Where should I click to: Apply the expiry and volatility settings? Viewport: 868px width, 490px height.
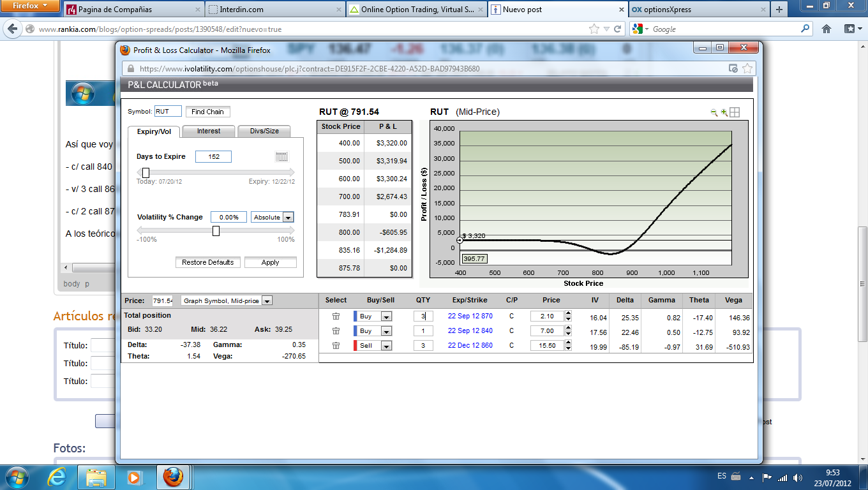coord(270,262)
